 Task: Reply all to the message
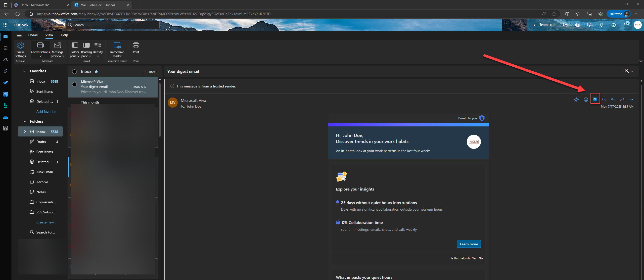[x=613, y=100]
